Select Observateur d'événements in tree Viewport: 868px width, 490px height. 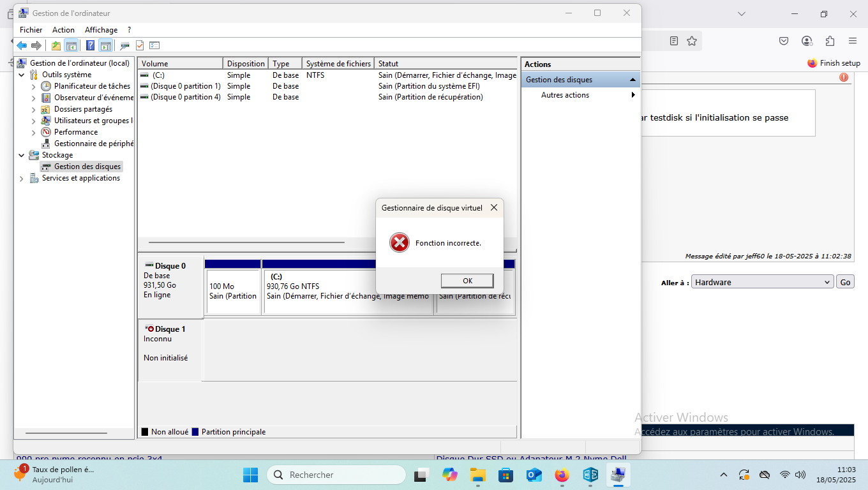click(93, 98)
